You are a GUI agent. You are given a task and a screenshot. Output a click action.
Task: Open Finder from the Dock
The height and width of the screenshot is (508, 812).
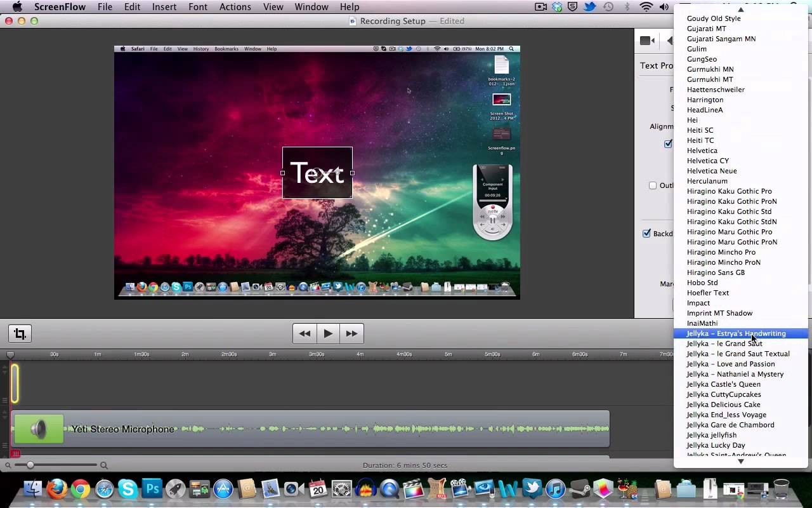point(33,489)
